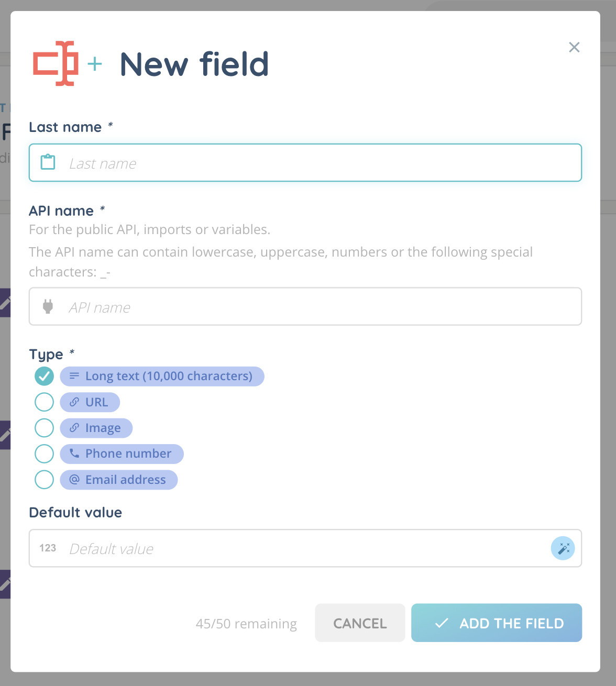The width and height of the screenshot is (616, 686).
Task: Click the clipboard icon in Last name field
Action: [x=48, y=162]
